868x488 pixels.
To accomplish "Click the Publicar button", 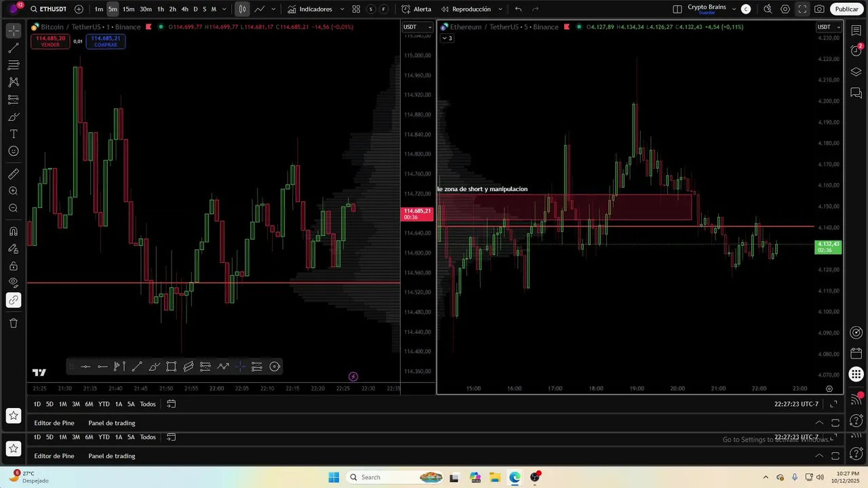I will pyautogui.click(x=846, y=9).
